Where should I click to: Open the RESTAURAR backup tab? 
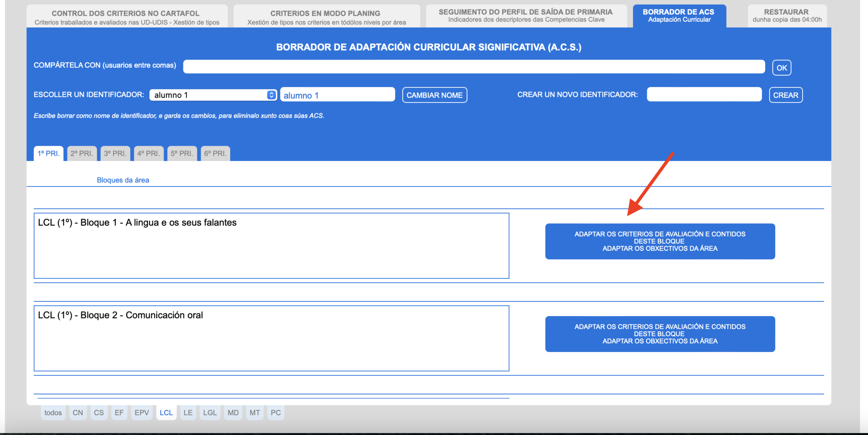click(x=787, y=15)
